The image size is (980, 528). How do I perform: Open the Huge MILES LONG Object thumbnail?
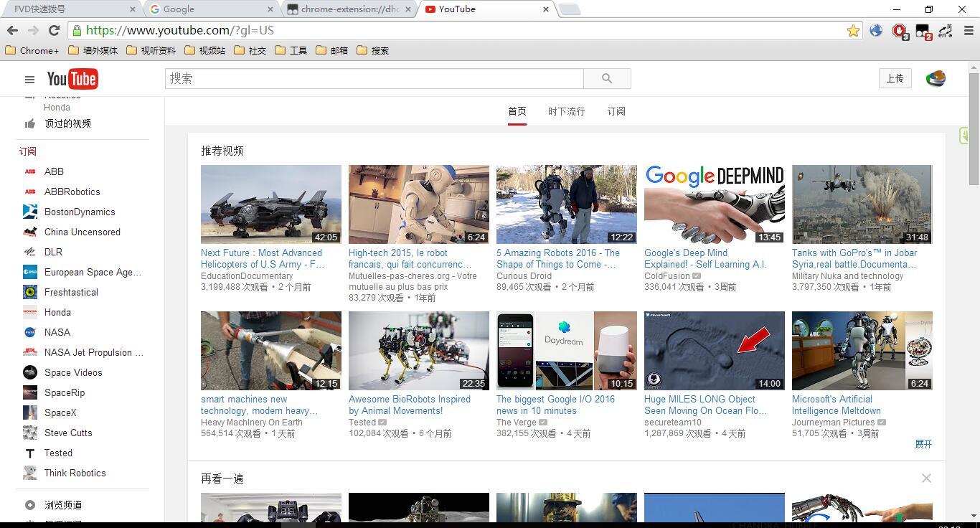click(715, 351)
